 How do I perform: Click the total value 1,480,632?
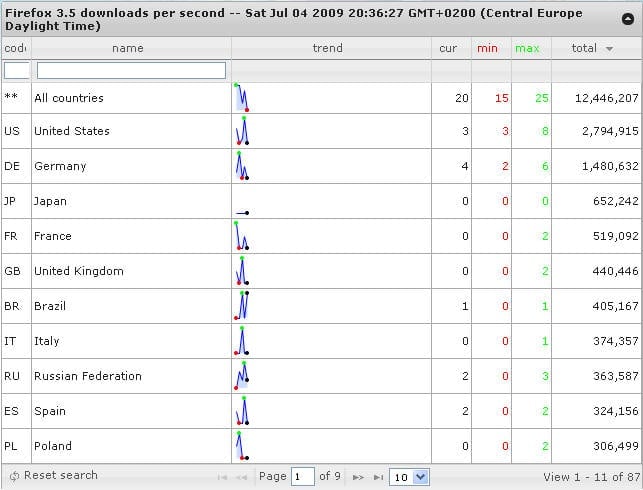[610, 166]
